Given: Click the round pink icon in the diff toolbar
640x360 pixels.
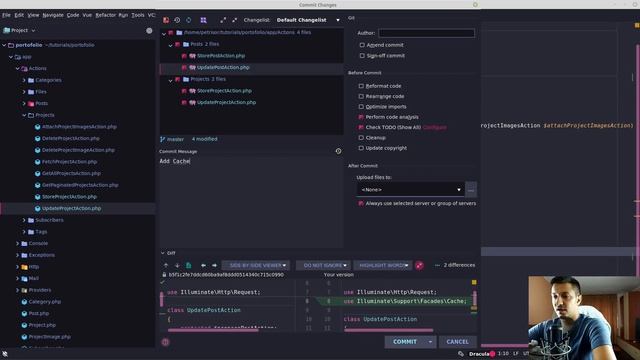Looking at the screenshot, I should tap(419, 265).
